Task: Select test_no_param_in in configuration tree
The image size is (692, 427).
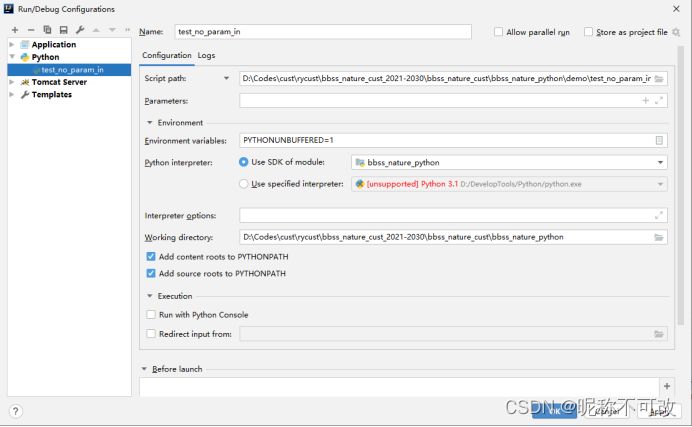Action: (x=72, y=70)
